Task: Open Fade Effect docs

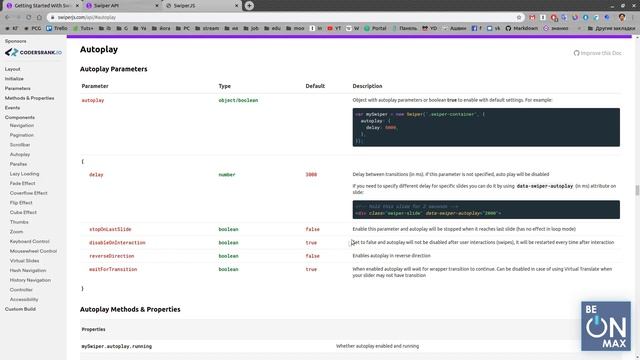Action: (22, 183)
